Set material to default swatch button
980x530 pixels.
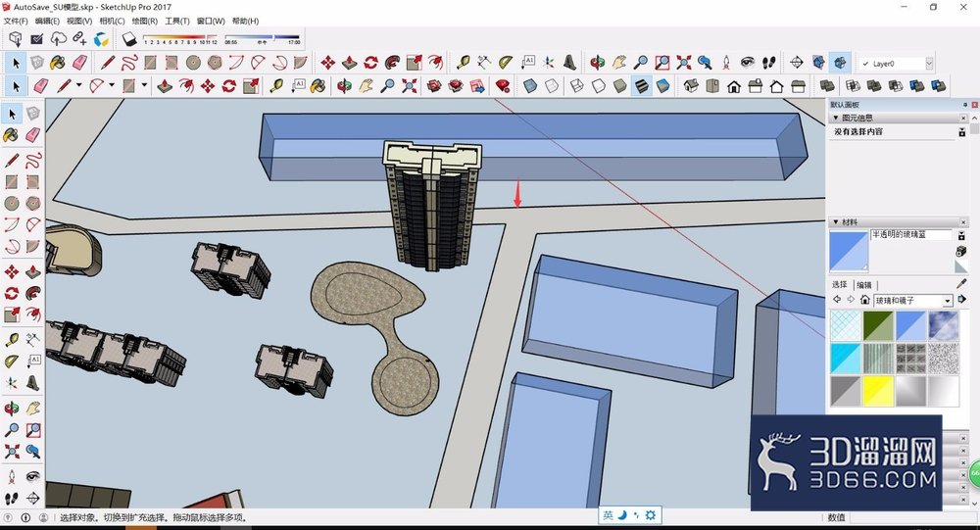pyautogui.click(x=961, y=266)
